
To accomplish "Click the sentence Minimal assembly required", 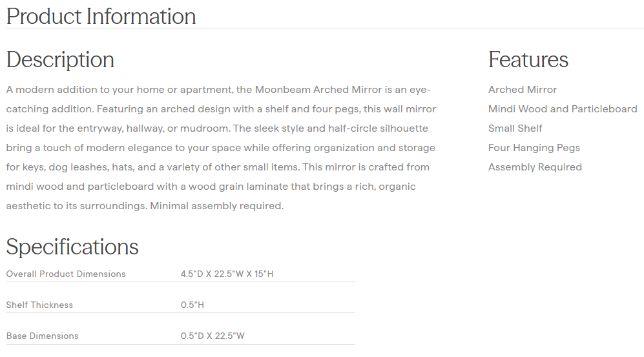I will coord(216,206).
